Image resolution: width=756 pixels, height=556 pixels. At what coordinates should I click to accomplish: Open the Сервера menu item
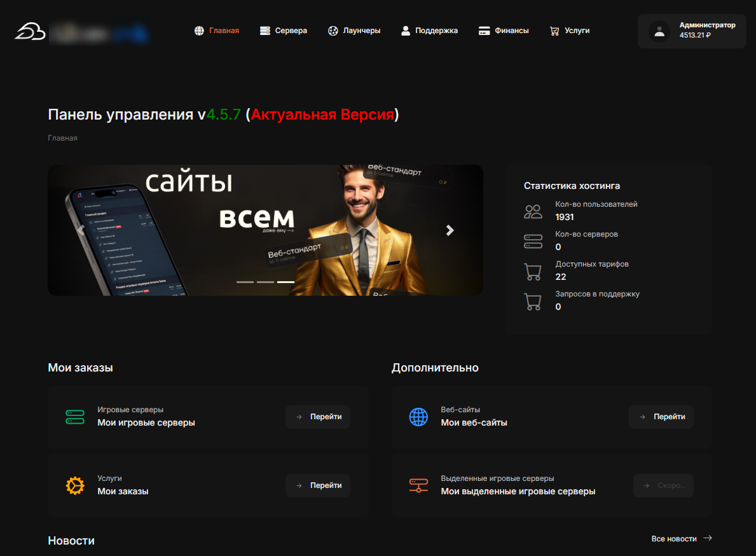click(284, 31)
